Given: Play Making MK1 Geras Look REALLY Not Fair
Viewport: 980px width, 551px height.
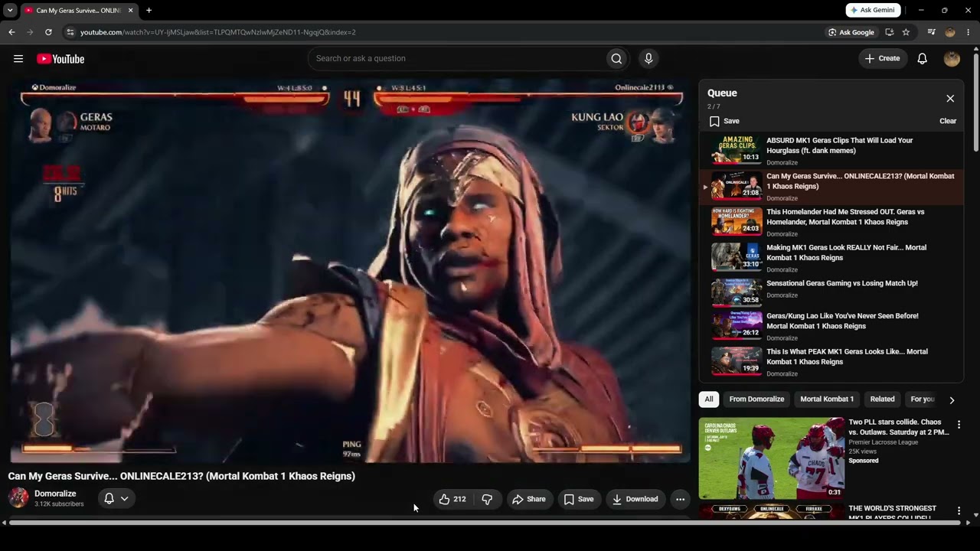Looking at the screenshot, I should tap(831, 258).
